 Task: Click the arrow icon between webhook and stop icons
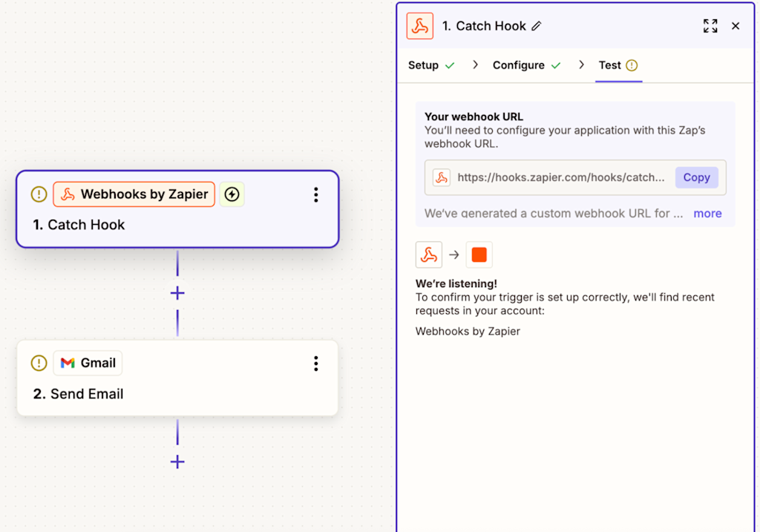point(453,254)
